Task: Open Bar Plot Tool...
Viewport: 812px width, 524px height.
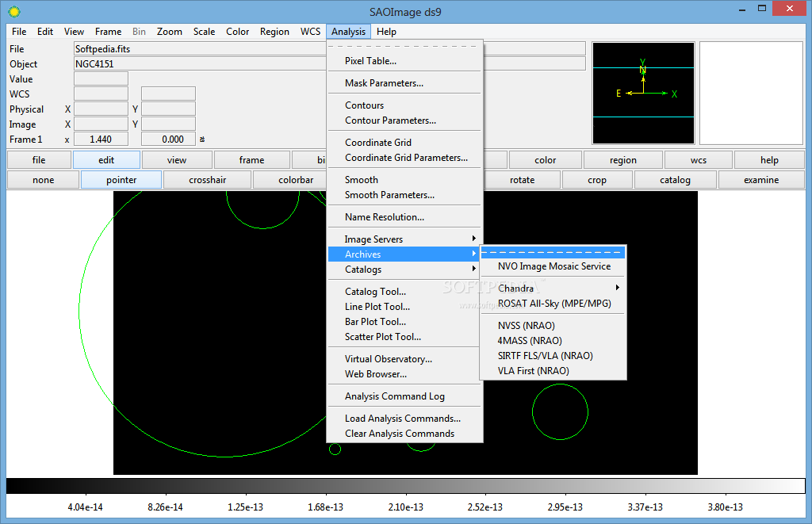Action: click(405, 322)
